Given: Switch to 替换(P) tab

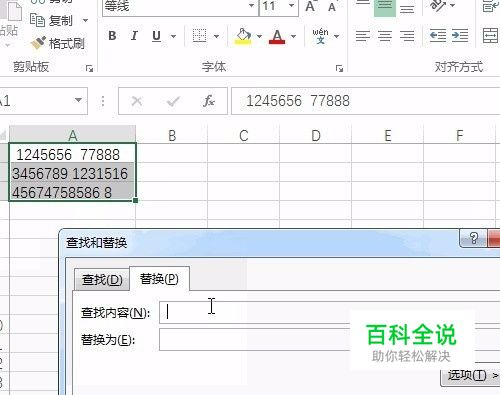Looking at the screenshot, I should (x=159, y=278).
